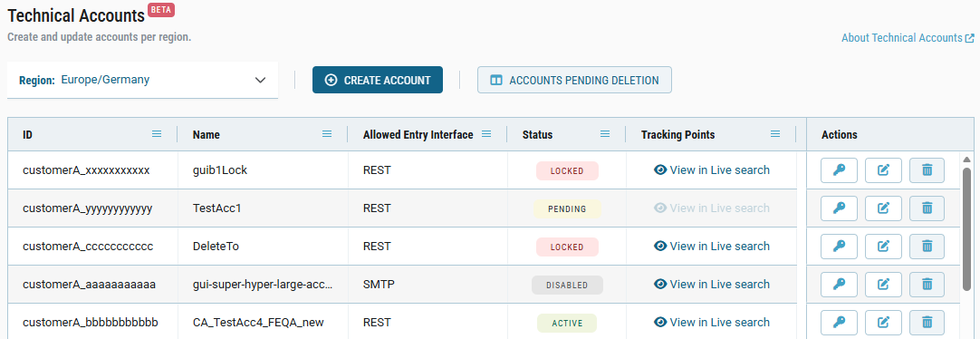This screenshot has width=980, height=339.
Task: Click the key icon for guib1Lock
Action: point(839,170)
